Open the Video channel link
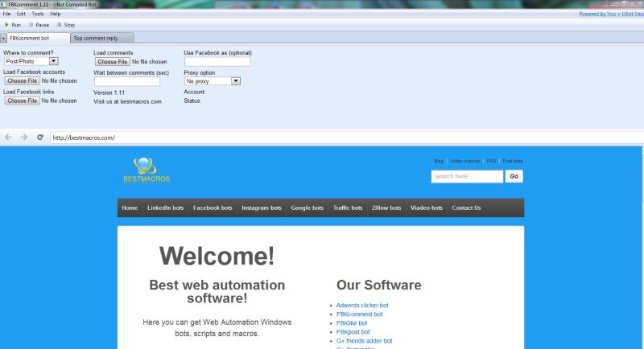Screen dimensions: 644x349 coord(465,161)
